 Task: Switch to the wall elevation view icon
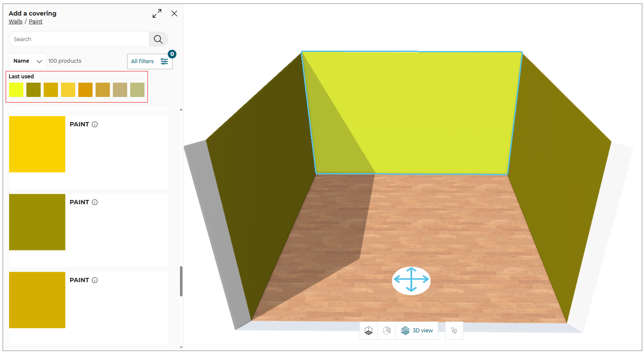pyautogui.click(x=387, y=331)
